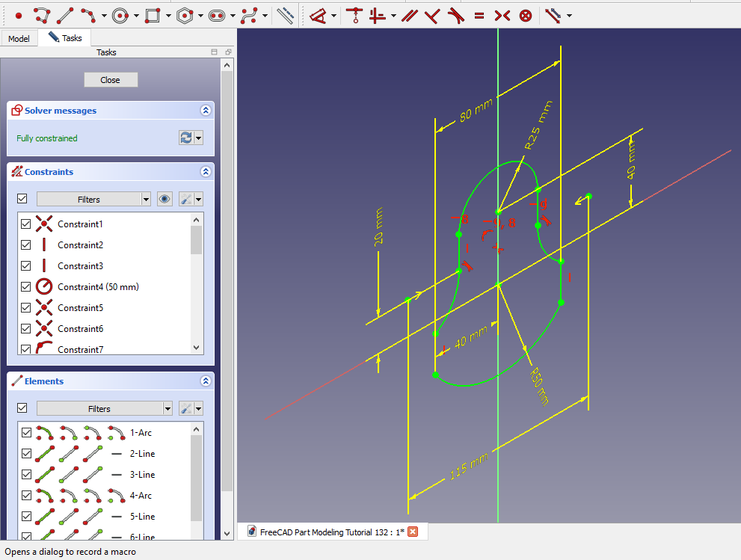Apply the Perpendicular constraint tool
Viewport: 741px width, 560px height.
[x=431, y=15]
